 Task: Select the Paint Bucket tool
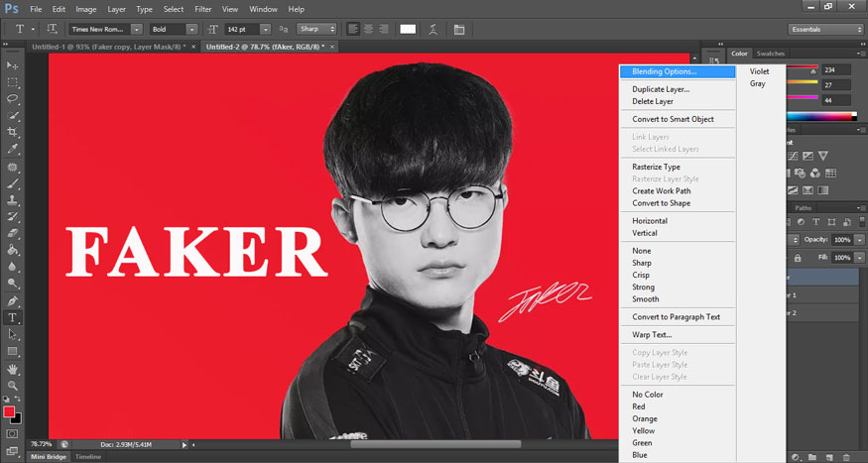(12, 250)
